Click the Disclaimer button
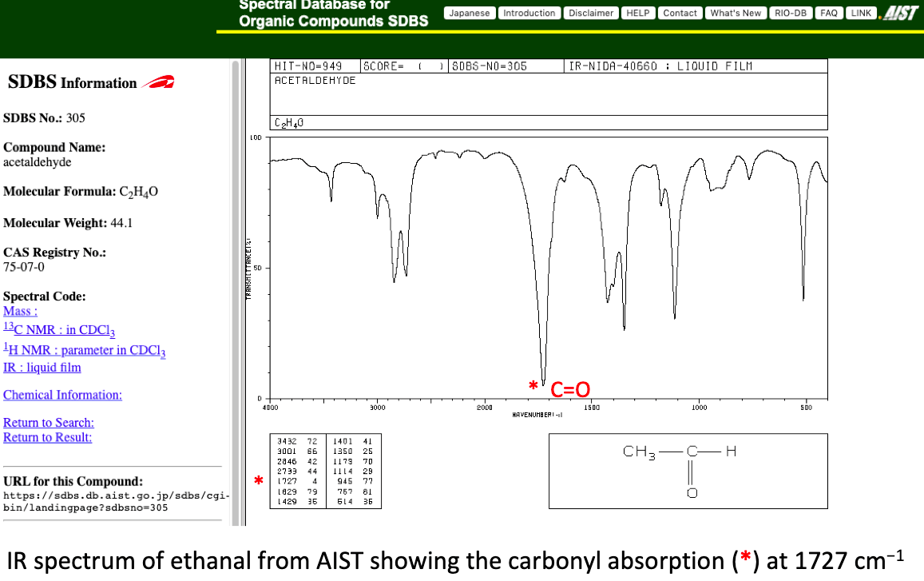 (591, 14)
